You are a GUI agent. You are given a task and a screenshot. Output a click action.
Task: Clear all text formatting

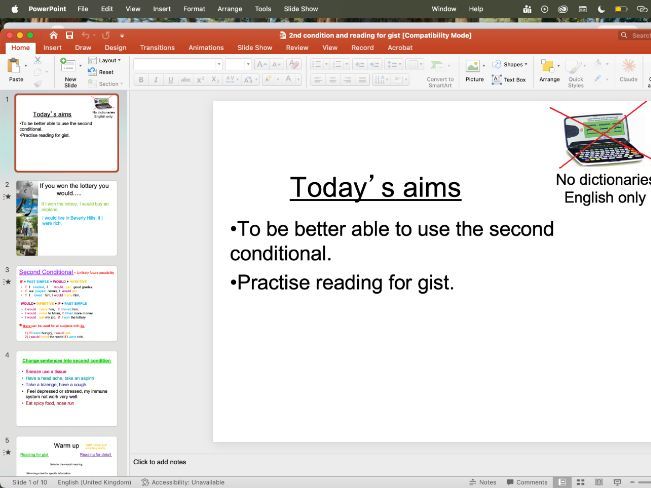(x=294, y=64)
